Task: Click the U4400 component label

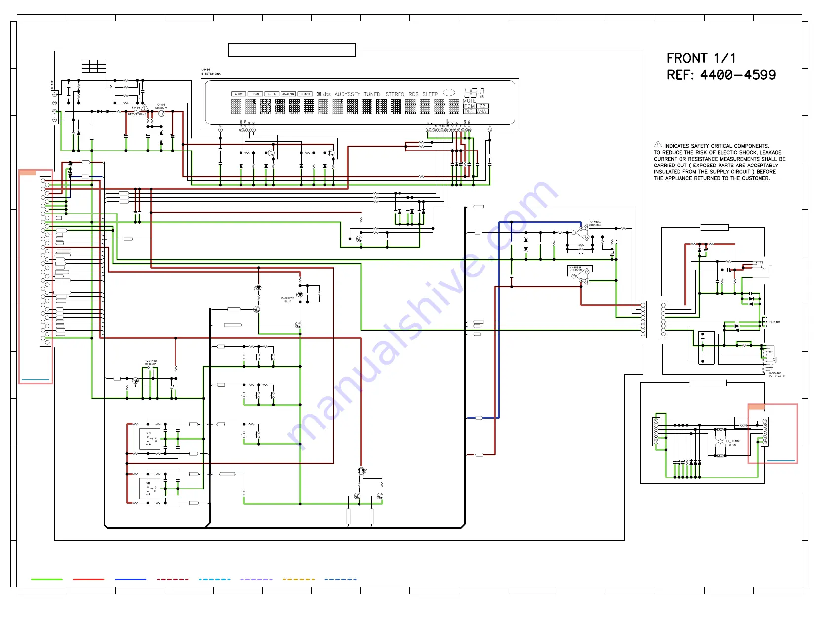Action: tap(205, 70)
